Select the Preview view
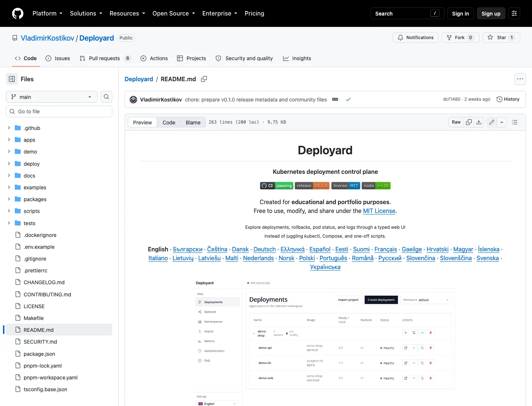The width and height of the screenshot is (532, 406). coord(142,123)
